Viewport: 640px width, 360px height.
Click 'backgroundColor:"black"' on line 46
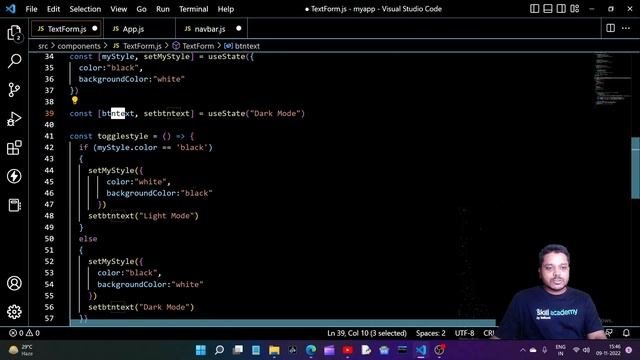(160, 193)
